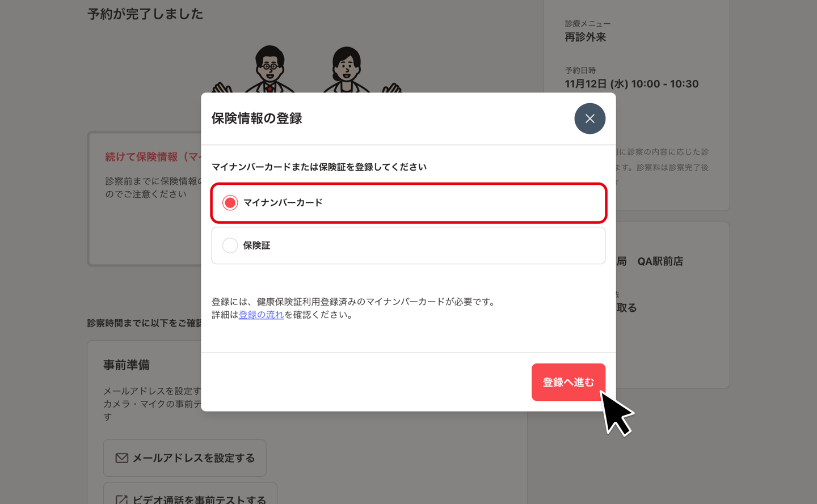
Task: Click the マイナンバーカード option label text
Action: 283,203
